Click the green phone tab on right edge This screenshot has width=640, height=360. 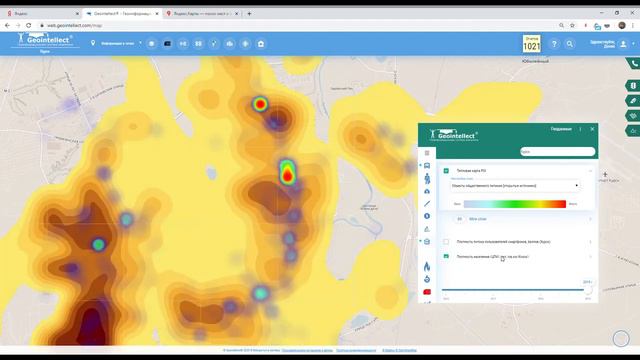[x=633, y=64]
